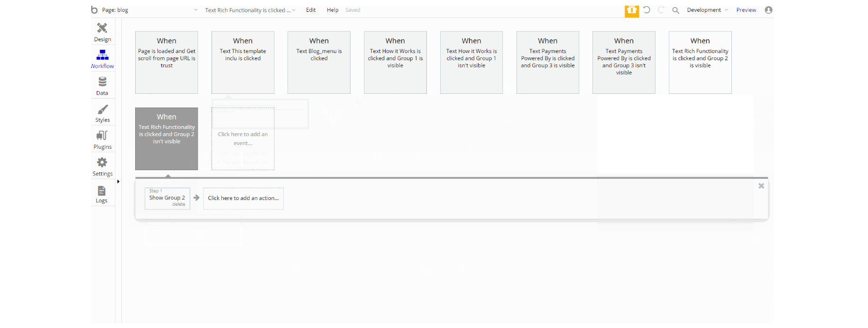This screenshot has height=328, width=868.
Task: Open the Page: blog dropdown
Action: [150, 10]
